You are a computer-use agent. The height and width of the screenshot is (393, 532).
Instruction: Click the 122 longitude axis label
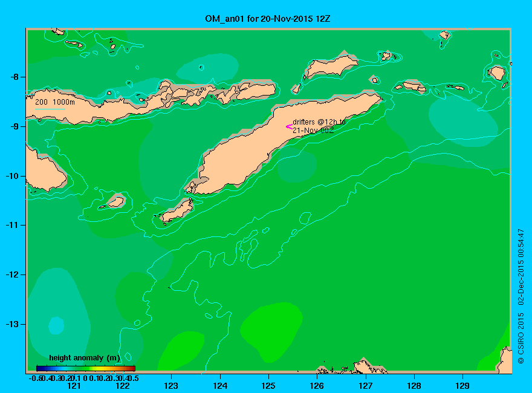pos(123,386)
